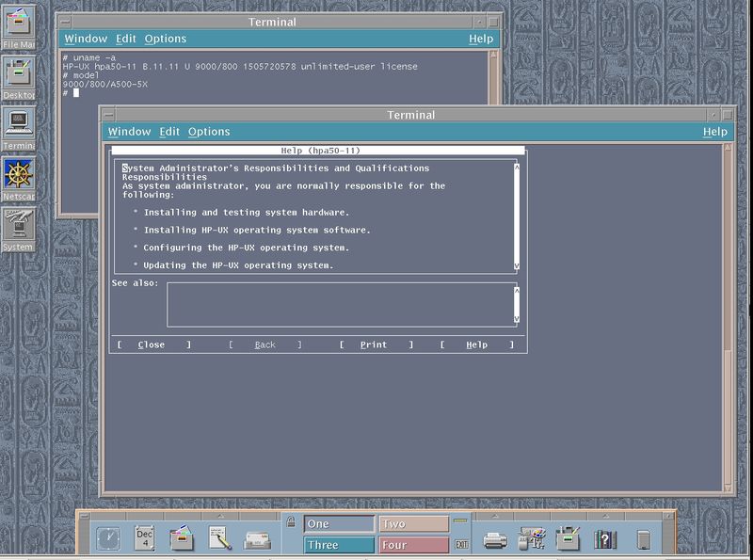Open the Help Manager question-mark icon

point(603,539)
